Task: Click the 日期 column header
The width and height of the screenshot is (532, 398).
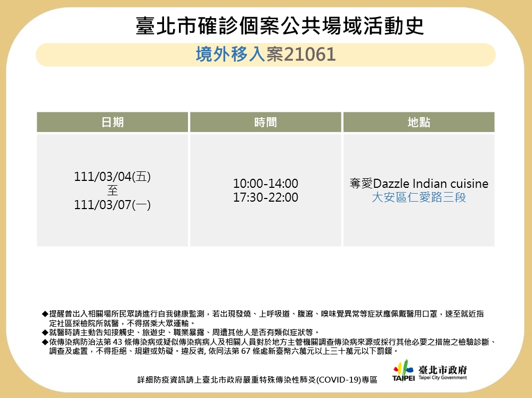Action: (112, 122)
